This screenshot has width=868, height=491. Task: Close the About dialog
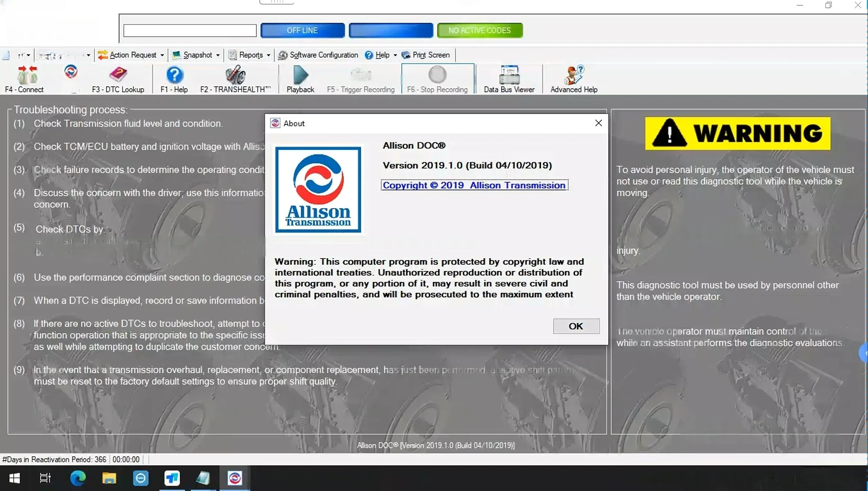click(x=598, y=123)
